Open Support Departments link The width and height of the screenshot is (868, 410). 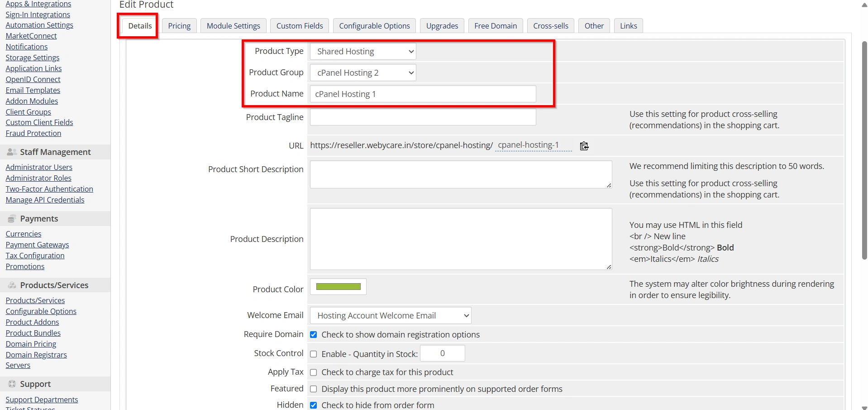coord(42,400)
